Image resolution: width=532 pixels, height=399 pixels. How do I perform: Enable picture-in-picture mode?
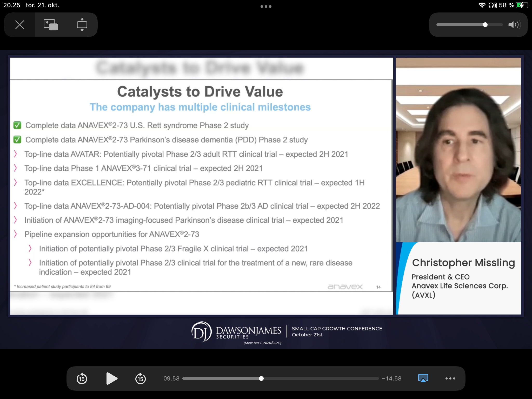(x=51, y=25)
